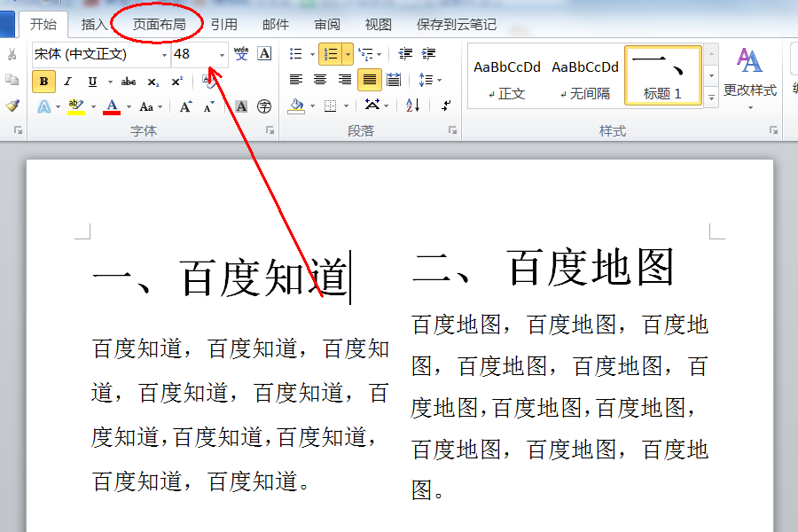Screen dimensions: 798x532
Task: Click the Copy icon
Action: (x=12, y=80)
